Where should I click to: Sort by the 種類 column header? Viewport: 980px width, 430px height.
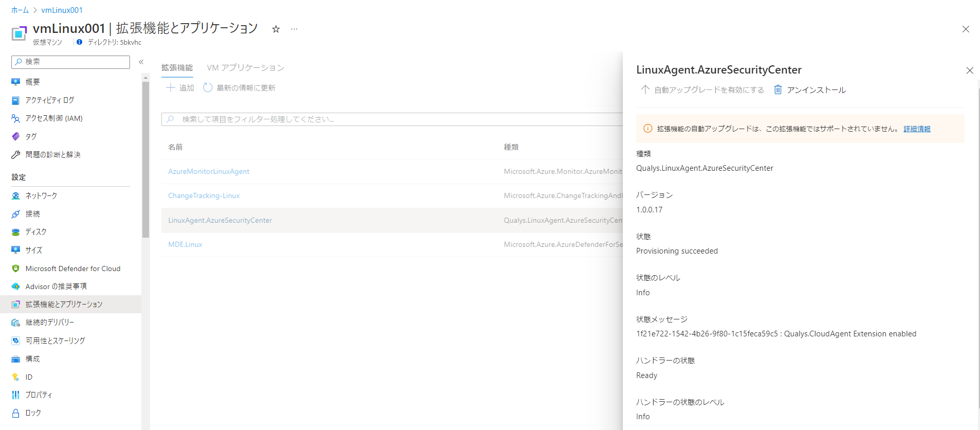tap(511, 147)
